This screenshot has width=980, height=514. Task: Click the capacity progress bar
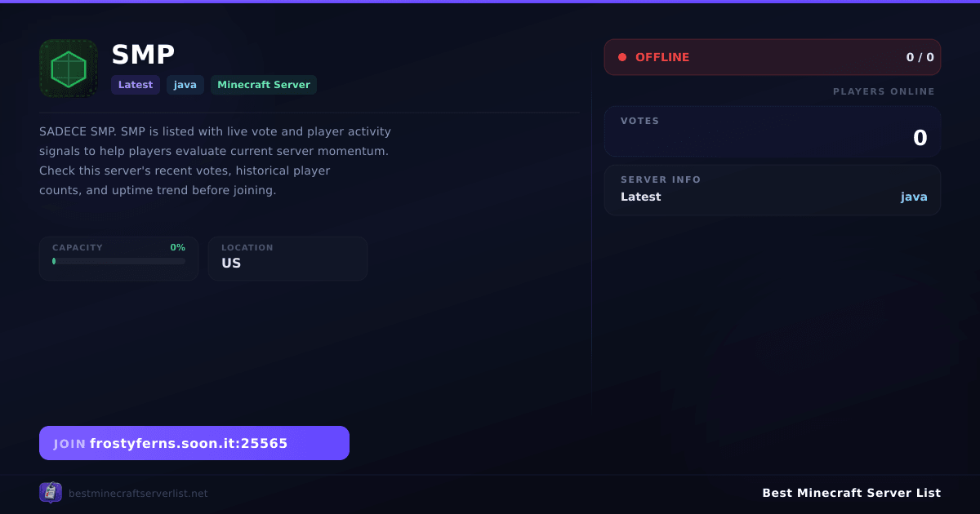click(x=119, y=261)
